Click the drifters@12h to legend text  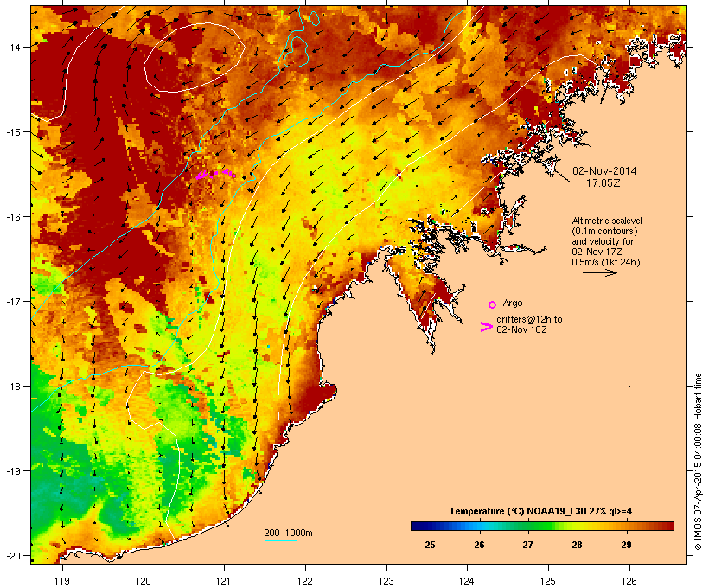pyautogui.click(x=529, y=319)
